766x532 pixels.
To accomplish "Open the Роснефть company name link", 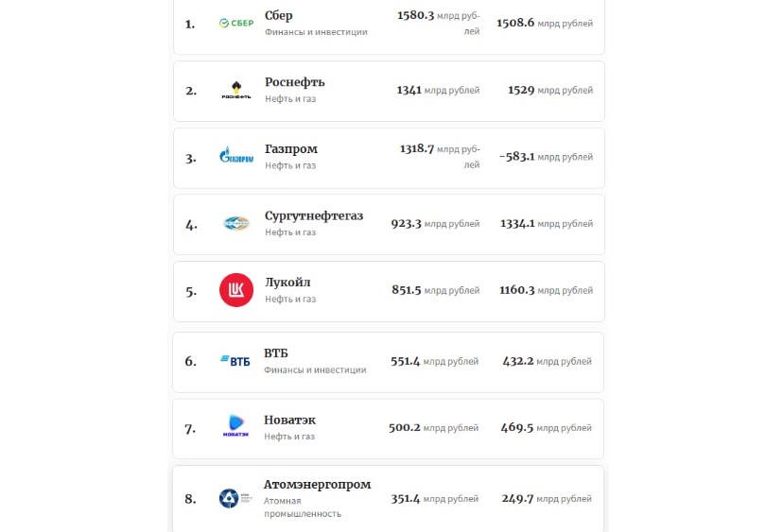I will pos(295,82).
